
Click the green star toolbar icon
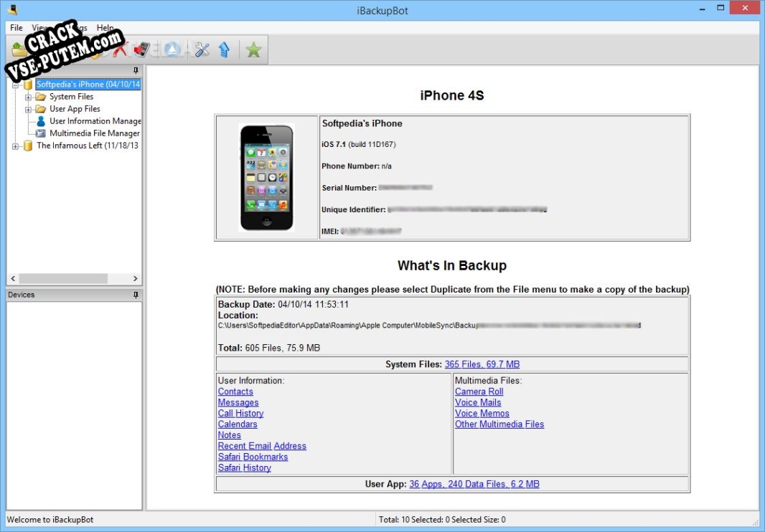click(253, 49)
